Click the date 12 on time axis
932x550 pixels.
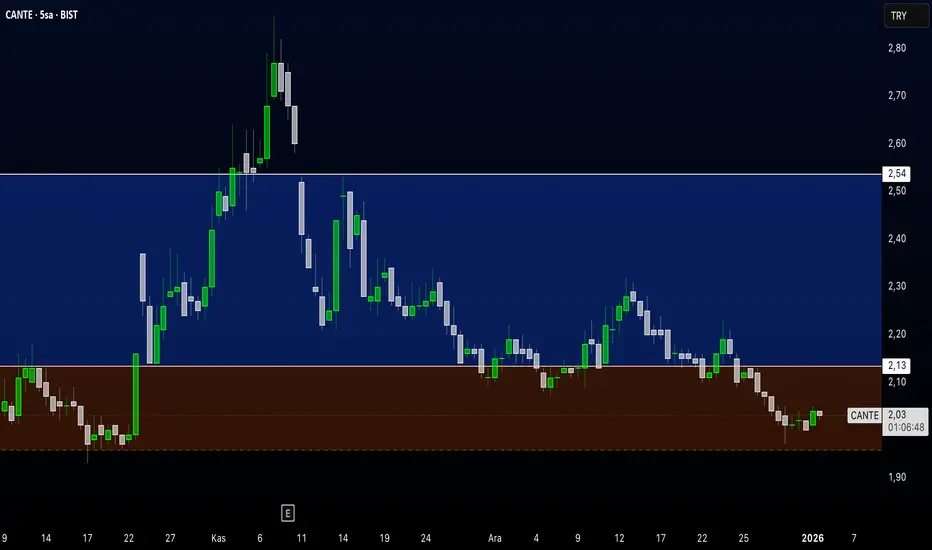619,538
